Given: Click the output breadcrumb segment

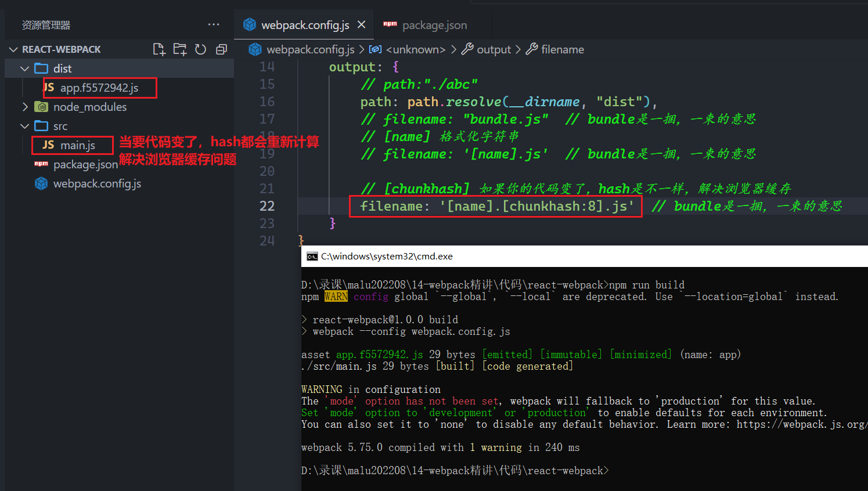Looking at the screenshot, I should (494, 49).
